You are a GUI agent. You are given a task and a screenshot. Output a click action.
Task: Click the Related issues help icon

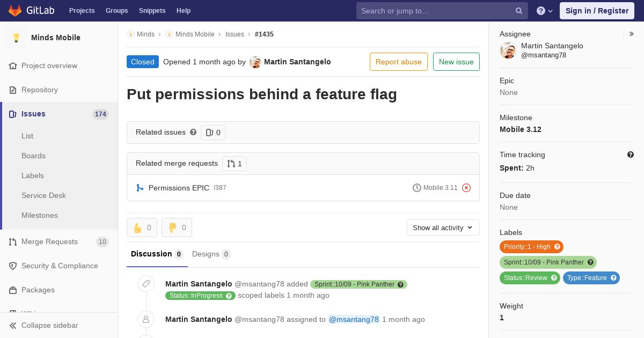193,132
